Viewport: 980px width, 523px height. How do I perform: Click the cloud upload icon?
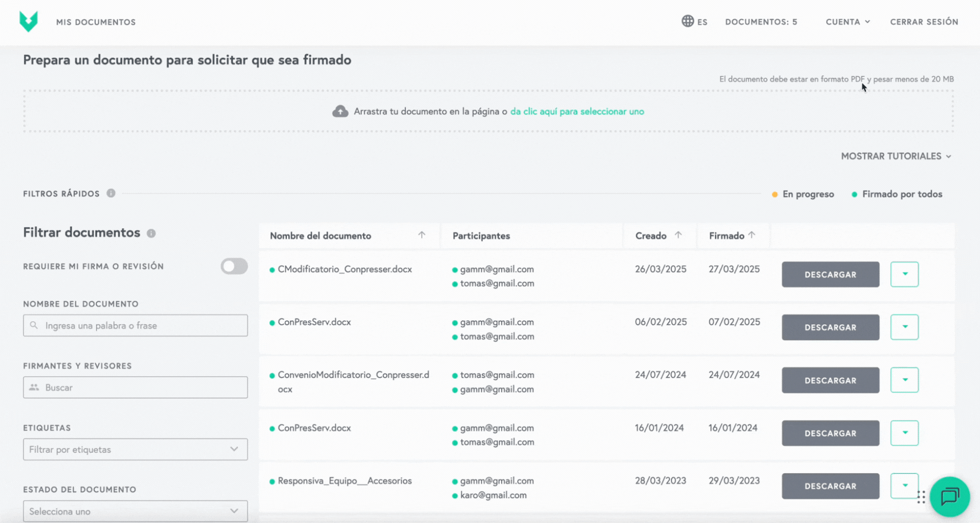[340, 111]
